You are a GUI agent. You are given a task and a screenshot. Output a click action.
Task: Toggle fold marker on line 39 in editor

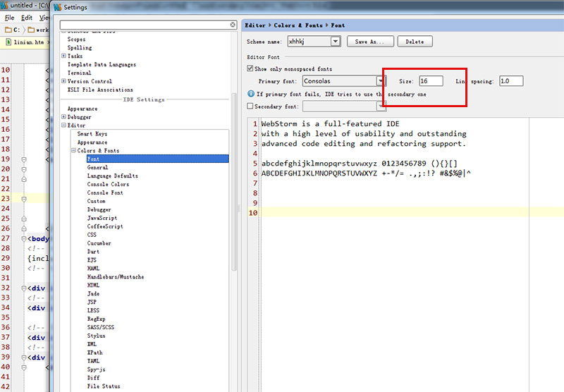tap(24, 357)
